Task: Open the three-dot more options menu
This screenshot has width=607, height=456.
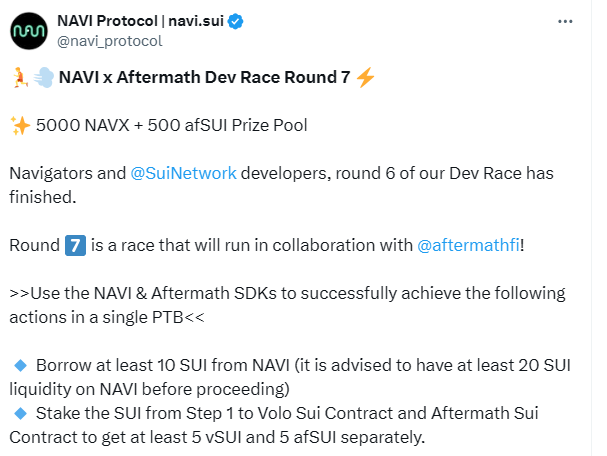Action: [x=565, y=21]
